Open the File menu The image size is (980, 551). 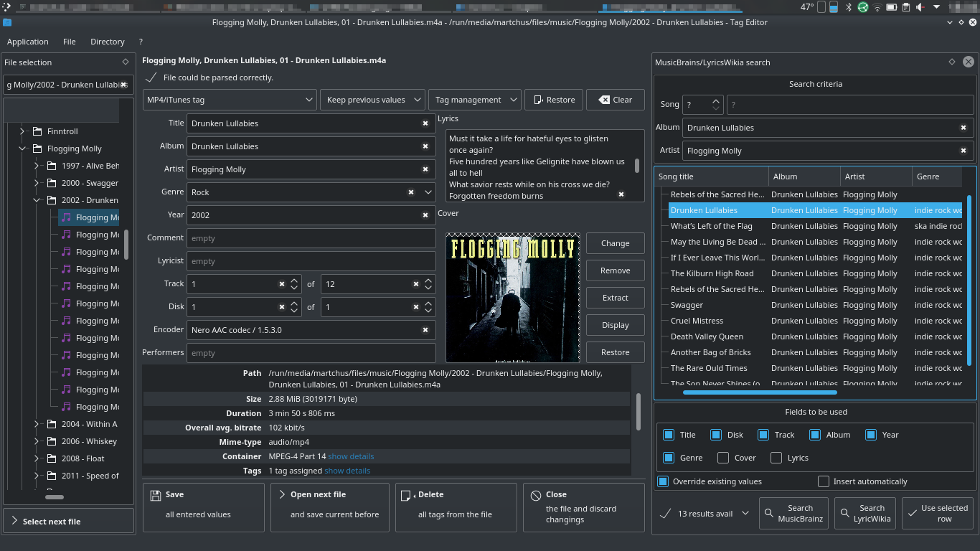pyautogui.click(x=70, y=42)
